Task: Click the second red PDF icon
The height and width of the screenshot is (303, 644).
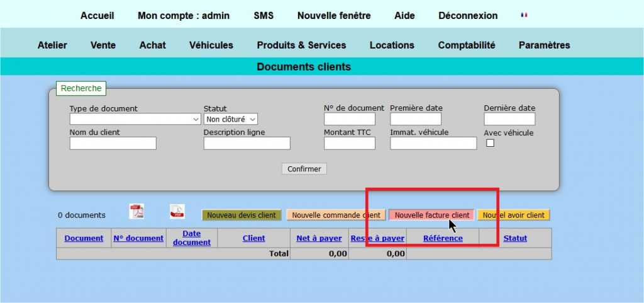Action: click(177, 212)
